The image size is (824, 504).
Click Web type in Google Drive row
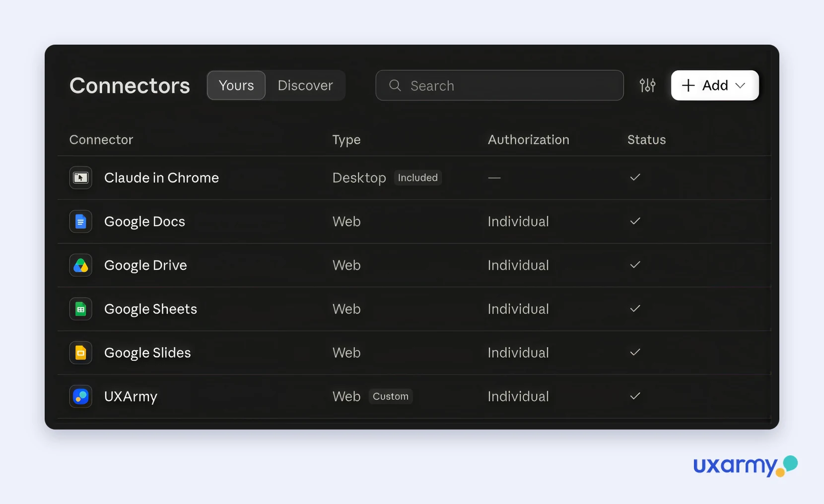(x=346, y=265)
